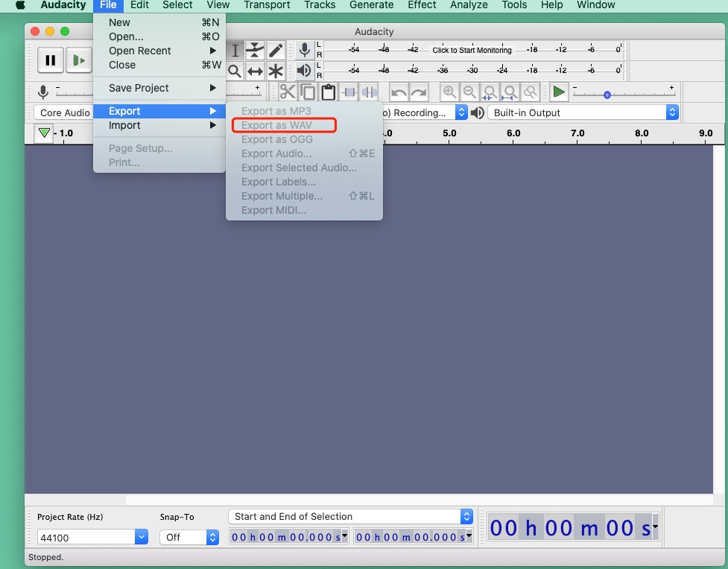The width and height of the screenshot is (728, 569).
Task: Click the recording volume microphone icon
Action: click(43, 92)
